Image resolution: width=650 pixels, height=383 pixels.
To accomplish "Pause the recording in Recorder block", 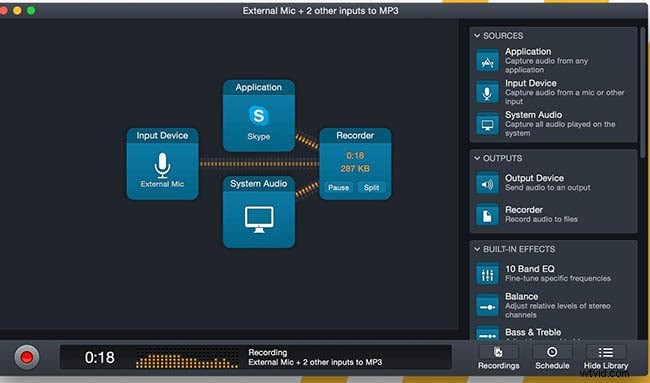I will pos(338,187).
